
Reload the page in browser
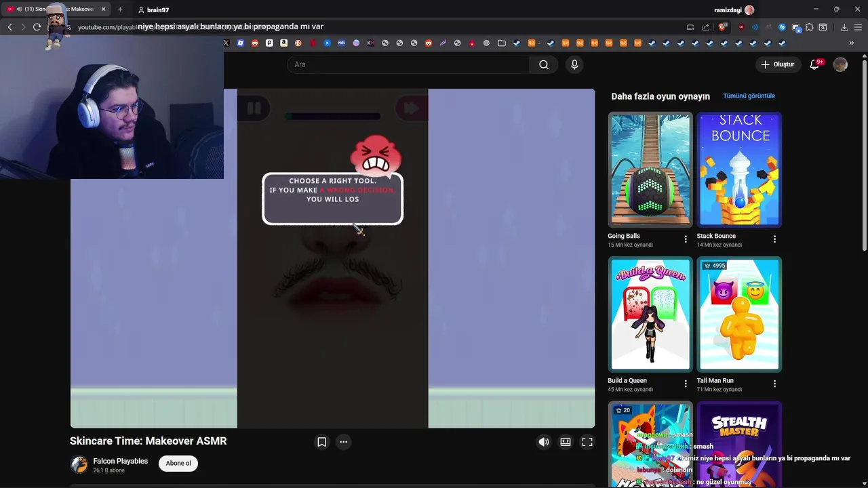click(x=37, y=27)
